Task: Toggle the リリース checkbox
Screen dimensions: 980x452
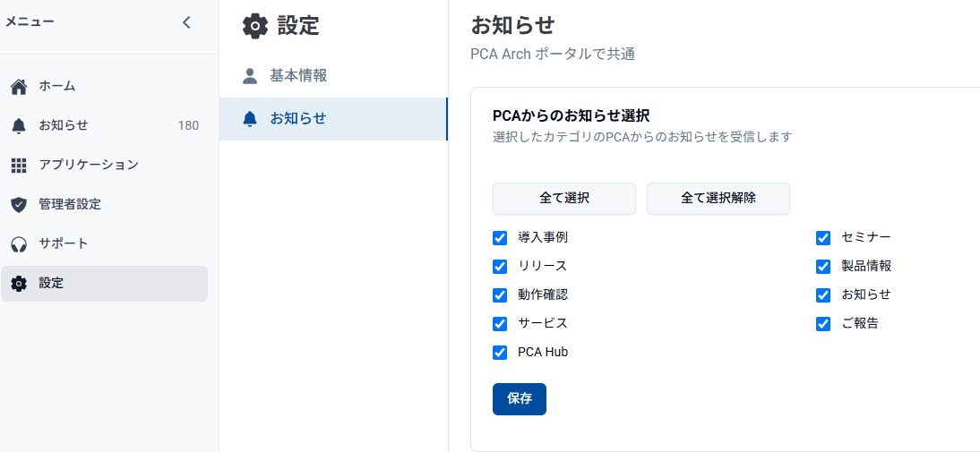Action: coord(500,267)
